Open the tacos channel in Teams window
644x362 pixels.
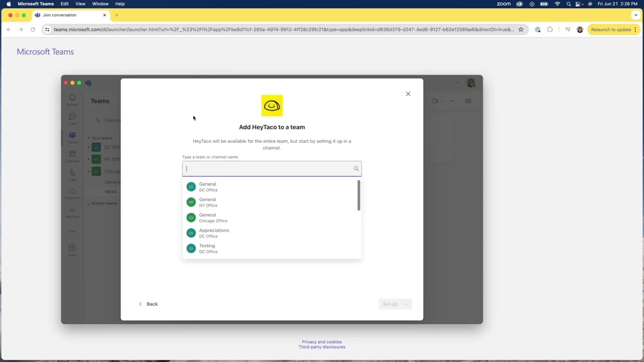coord(111,192)
